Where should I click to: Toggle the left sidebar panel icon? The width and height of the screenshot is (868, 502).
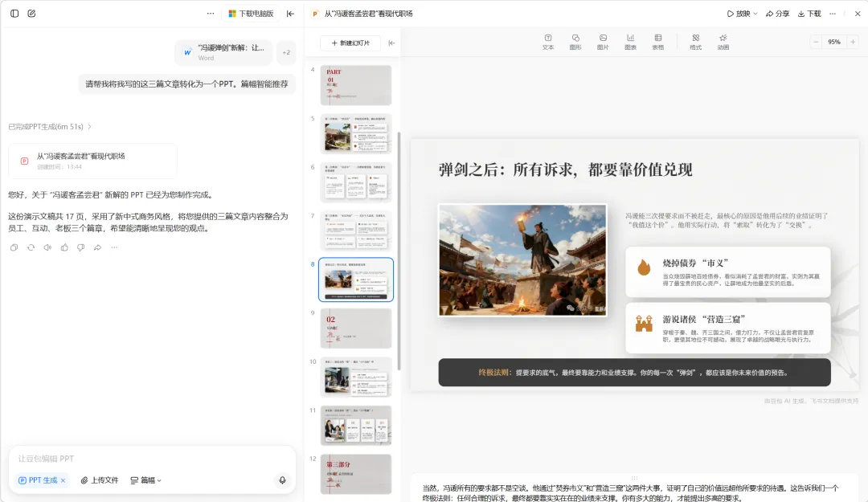tap(14, 14)
